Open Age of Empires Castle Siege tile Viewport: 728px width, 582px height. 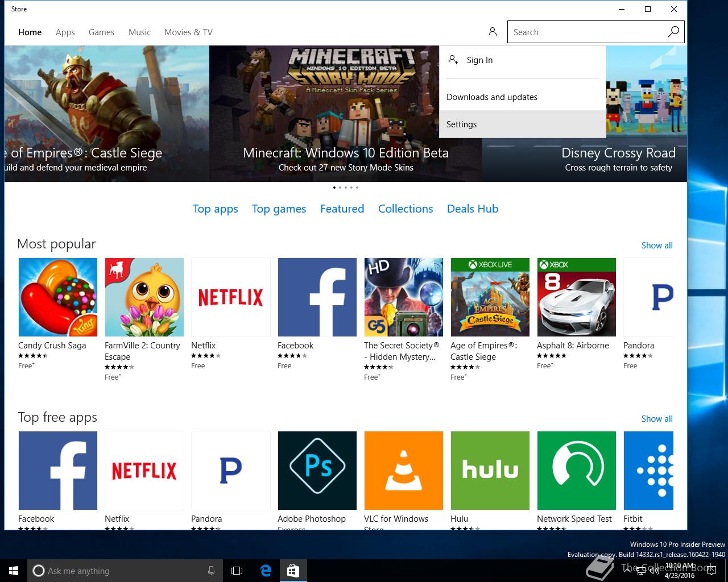click(x=490, y=297)
